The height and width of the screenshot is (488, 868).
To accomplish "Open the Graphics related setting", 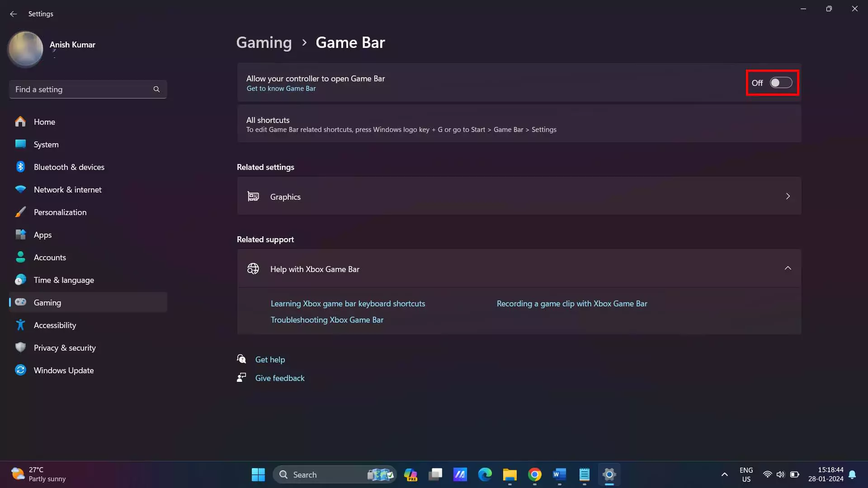I will pos(519,196).
